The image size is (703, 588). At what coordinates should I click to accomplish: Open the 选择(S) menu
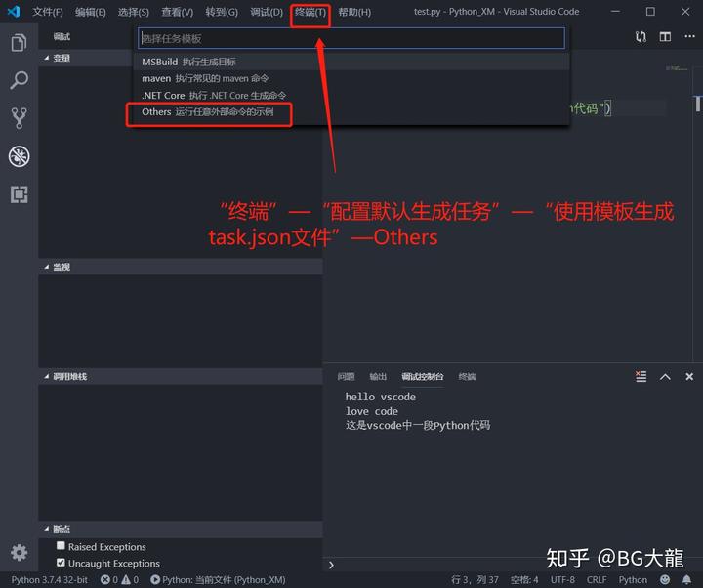click(x=133, y=12)
